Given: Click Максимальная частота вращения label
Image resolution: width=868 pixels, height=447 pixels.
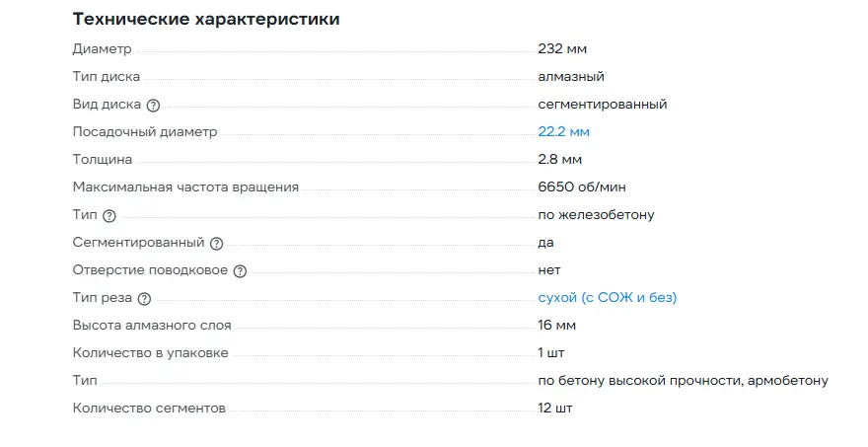Looking at the screenshot, I should tap(185, 186).
